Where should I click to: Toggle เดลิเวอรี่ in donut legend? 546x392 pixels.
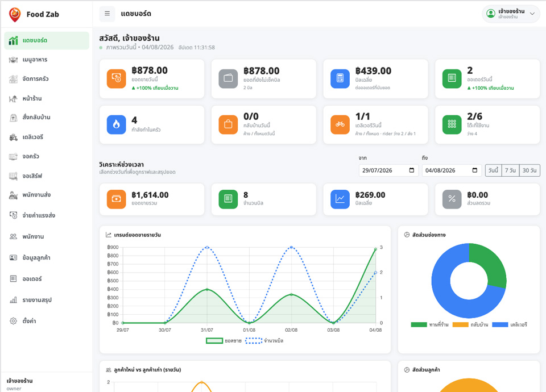[x=510, y=324]
